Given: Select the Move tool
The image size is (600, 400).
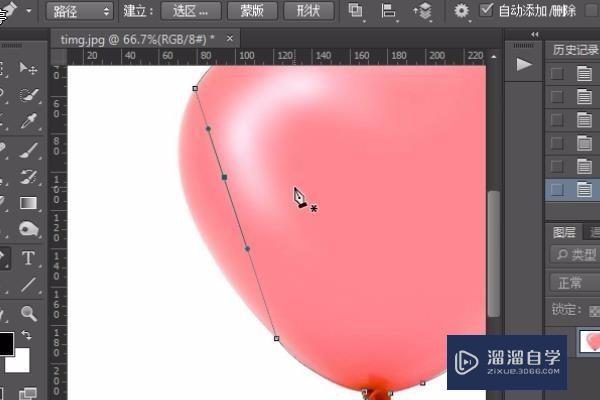Looking at the screenshot, I should click(28, 68).
